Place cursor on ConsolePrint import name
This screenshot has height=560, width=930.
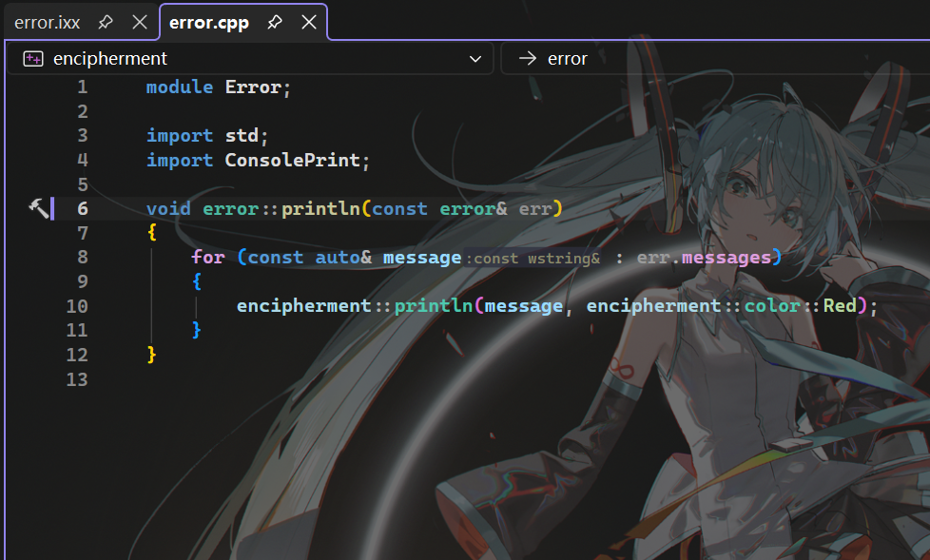(292, 161)
